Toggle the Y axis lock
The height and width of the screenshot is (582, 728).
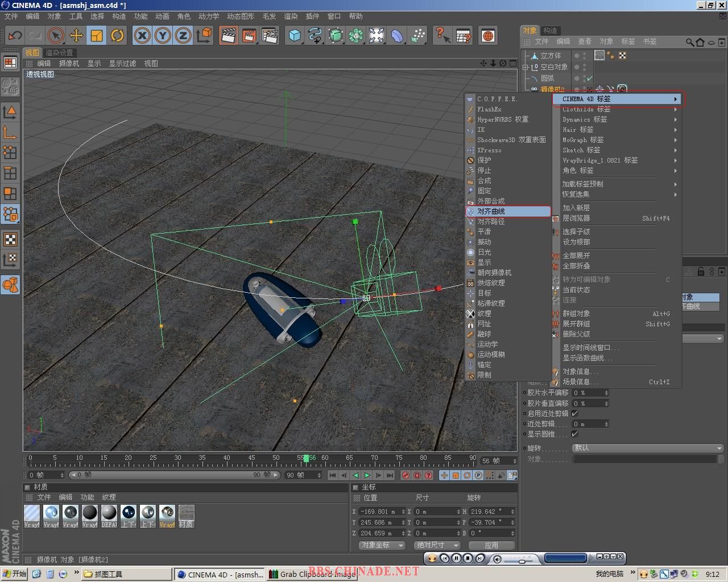pos(163,36)
